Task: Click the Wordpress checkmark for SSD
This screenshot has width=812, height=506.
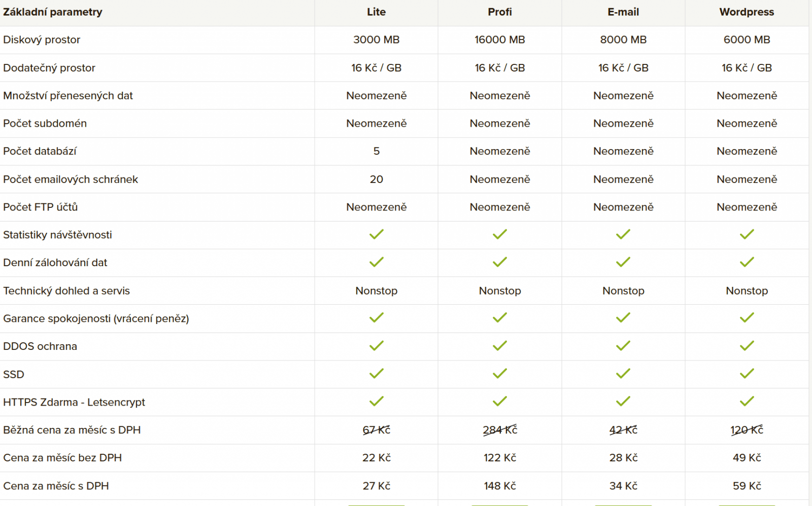Action: [x=747, y=374]
